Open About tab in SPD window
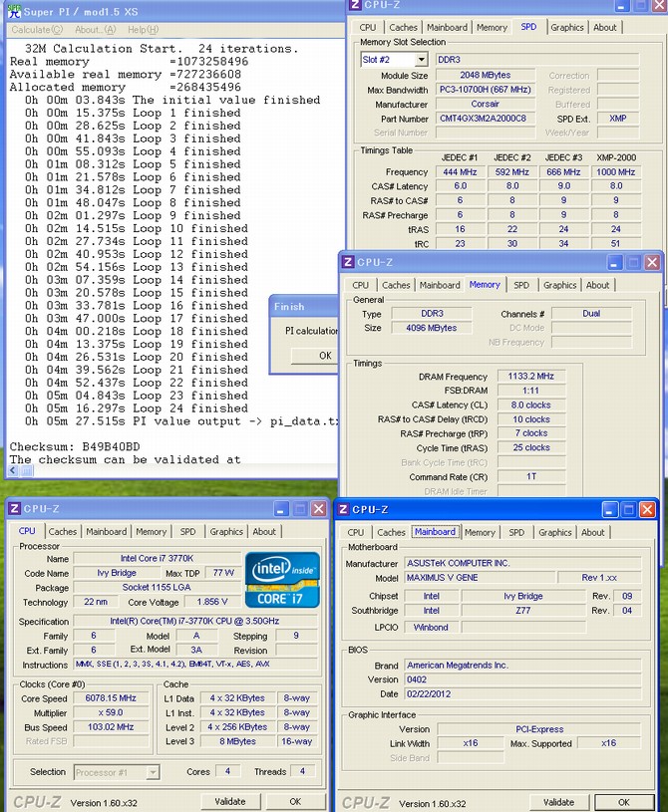 coord(605,28)
